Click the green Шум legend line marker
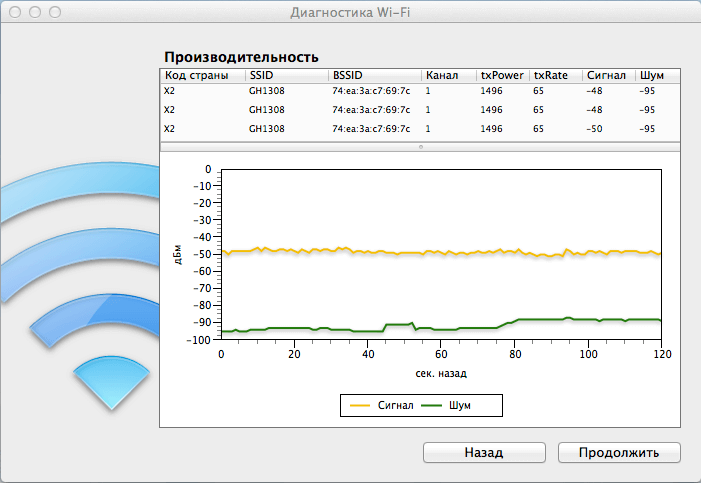701x483 pixels. pyautogui.click(x=432, y=405)
